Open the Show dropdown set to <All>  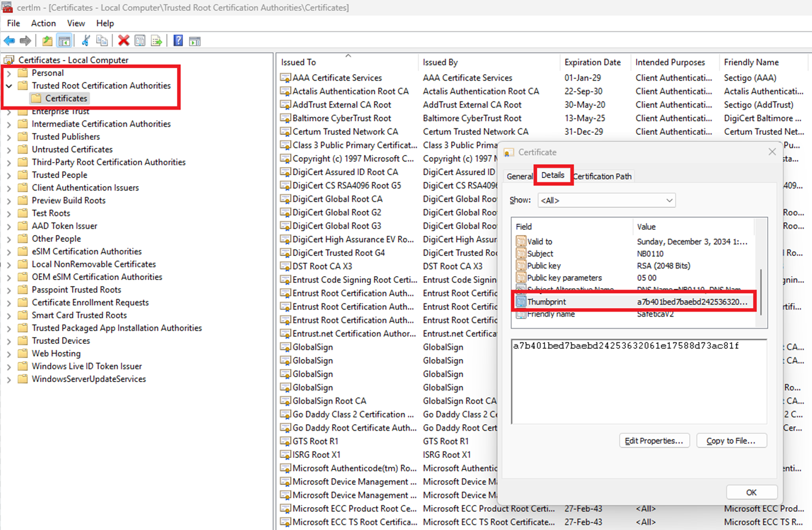click(606, 200)
